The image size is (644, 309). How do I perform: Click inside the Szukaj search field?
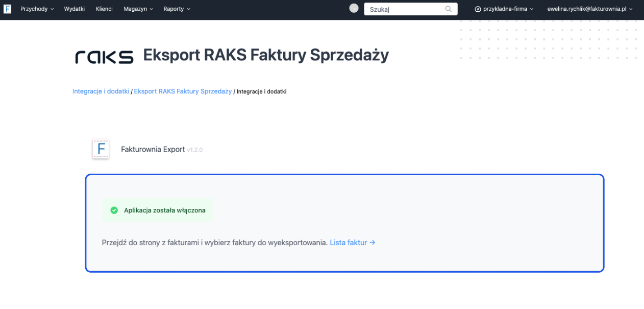pos(403,9)
